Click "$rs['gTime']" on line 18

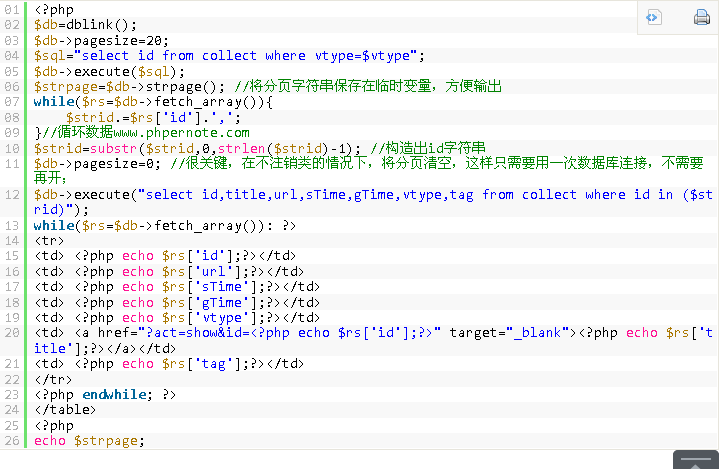pos(209,303)
